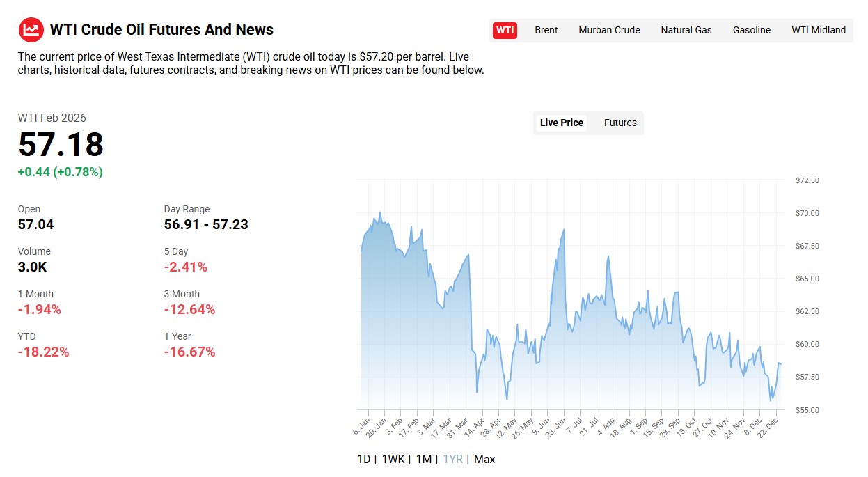The height and width of the screenshot is (477, 868).
Task: Click the red chart logo icon
Action: tap(31, 29)
